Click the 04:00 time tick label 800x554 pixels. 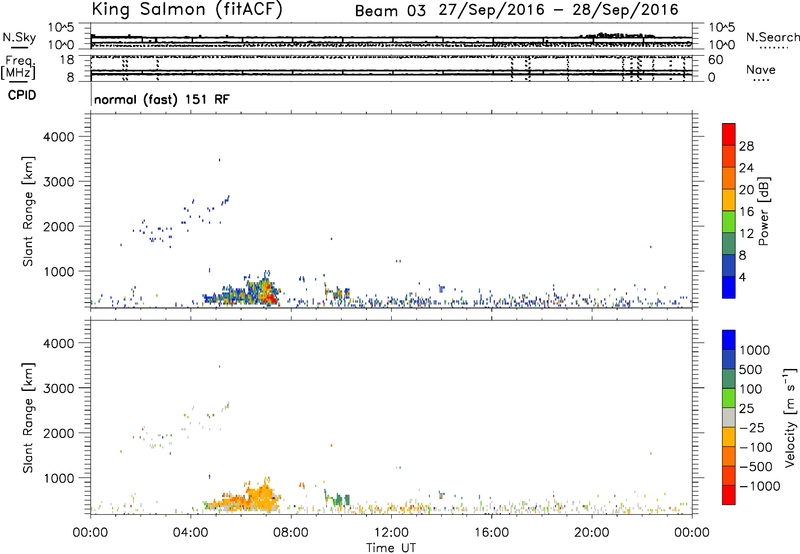191,533
